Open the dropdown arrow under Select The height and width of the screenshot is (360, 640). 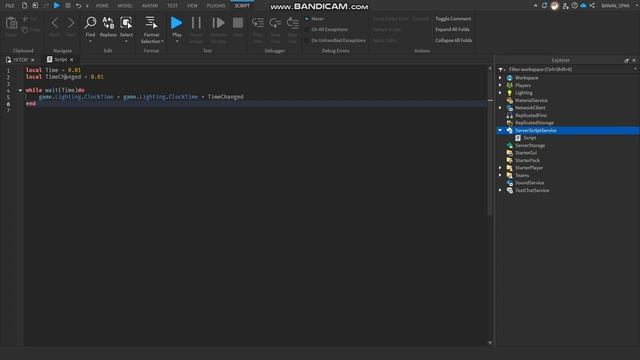[x=126, y=41]
